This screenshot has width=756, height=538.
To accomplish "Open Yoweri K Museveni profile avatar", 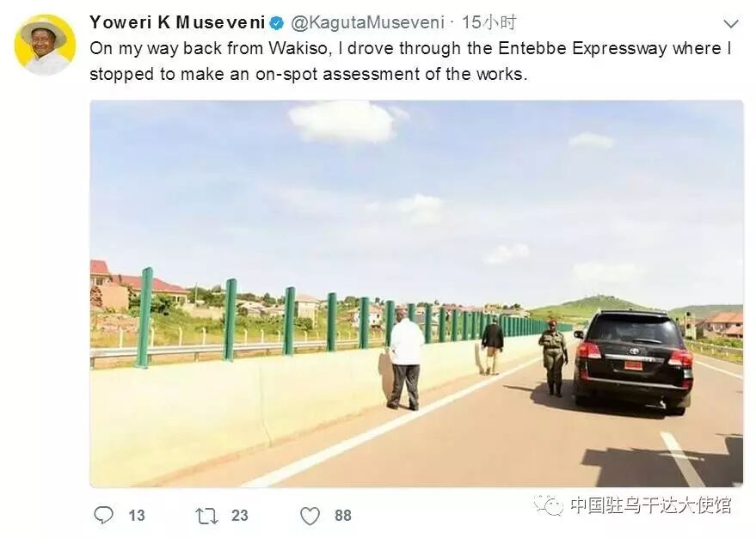I will pos(45,45).
